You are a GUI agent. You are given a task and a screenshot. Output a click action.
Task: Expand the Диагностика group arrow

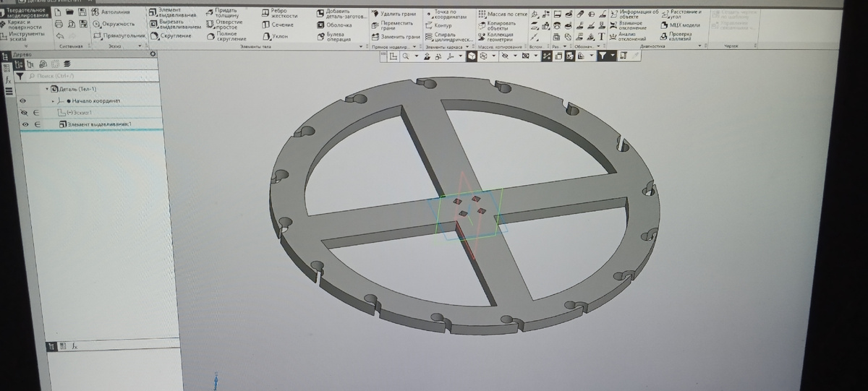click(x=701, y=46)
